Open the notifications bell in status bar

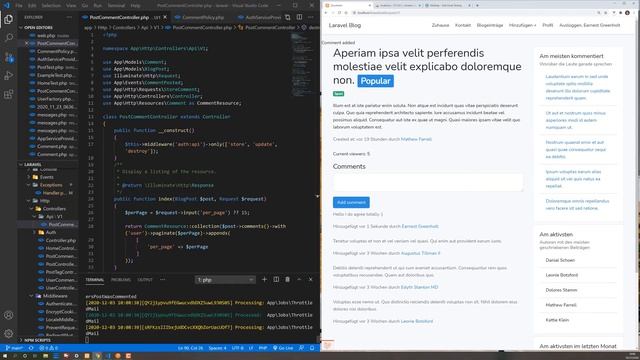click(x=312, y=348)
